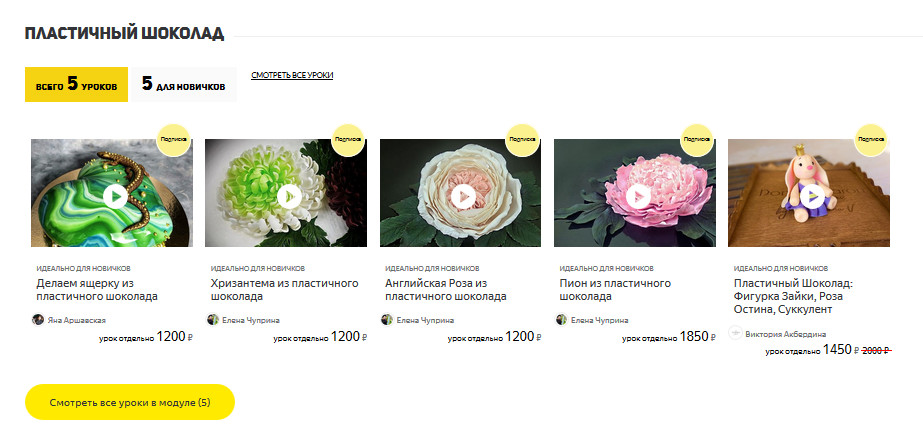The image size is (923, 441).
Task: Open 'Смотреть все уроки' link
Action: point(292,75)
